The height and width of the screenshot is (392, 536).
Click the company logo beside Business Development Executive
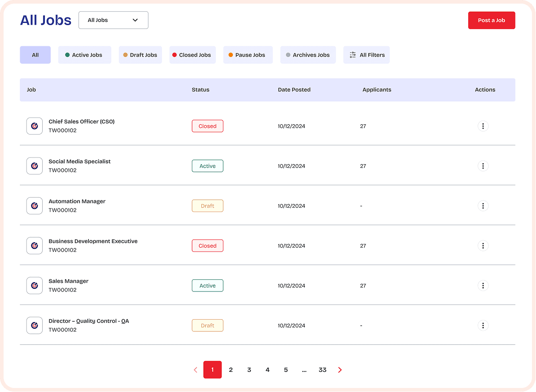point(35,246)
